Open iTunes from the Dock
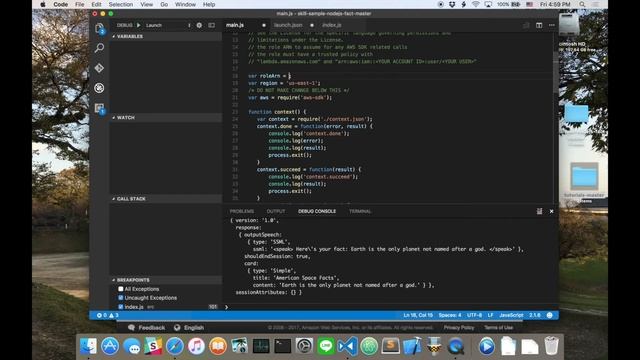640x360 pixels. tap(196, 347)
